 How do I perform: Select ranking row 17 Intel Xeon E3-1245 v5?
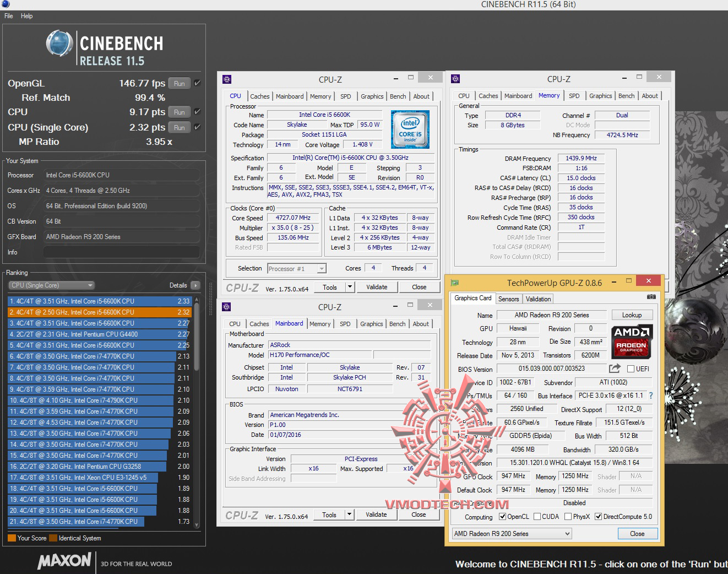(100, 478)
